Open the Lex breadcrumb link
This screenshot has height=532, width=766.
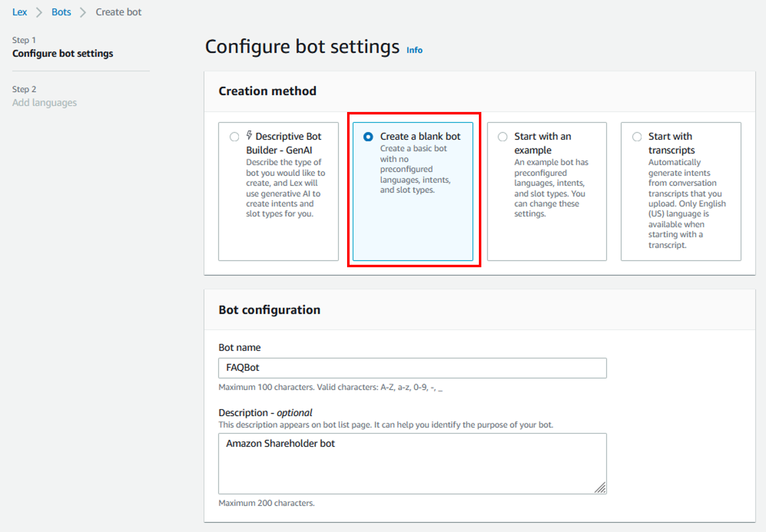coord(20,12)
